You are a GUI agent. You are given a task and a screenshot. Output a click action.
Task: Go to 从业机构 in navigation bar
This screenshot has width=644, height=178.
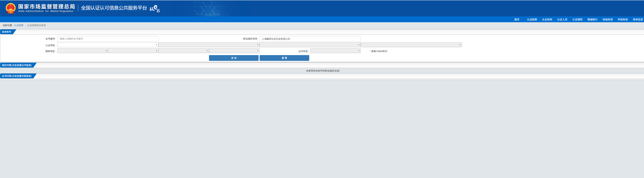point(547,20)
